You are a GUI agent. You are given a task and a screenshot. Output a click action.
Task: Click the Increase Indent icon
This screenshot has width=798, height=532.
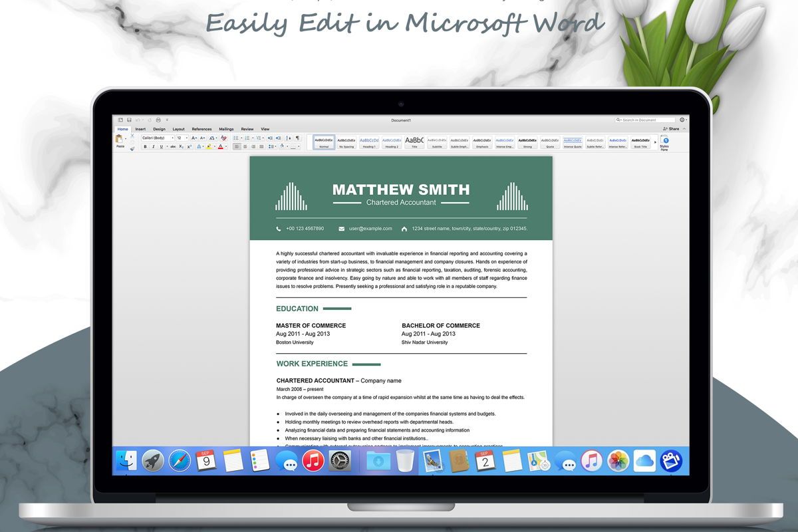[x=277, y=138]
